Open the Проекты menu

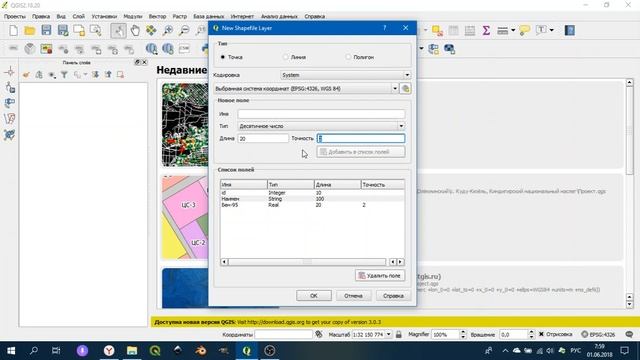(14, 16)
